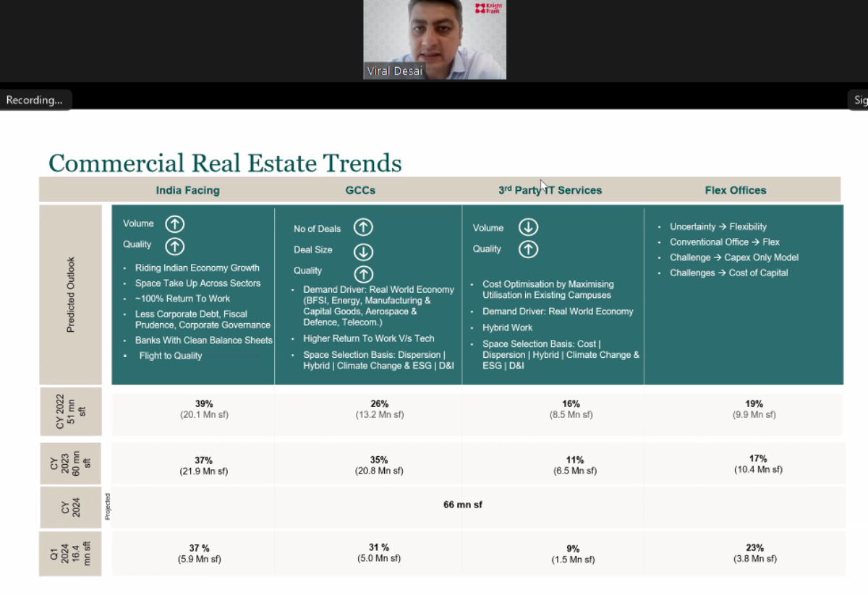This screenshot has width=868, height=595.
Task: Click the Volume up-arrow icon under India Facing
Action: point(174,224)
